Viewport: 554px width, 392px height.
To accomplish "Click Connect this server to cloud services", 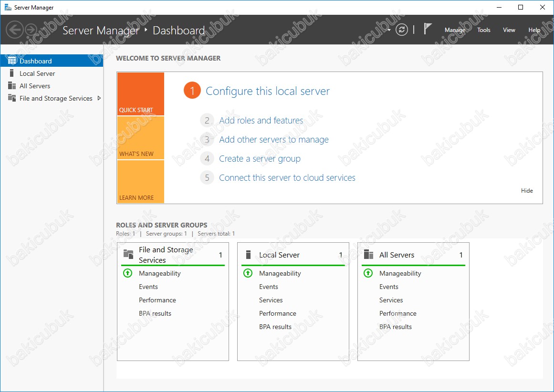I will click(287, 177).
